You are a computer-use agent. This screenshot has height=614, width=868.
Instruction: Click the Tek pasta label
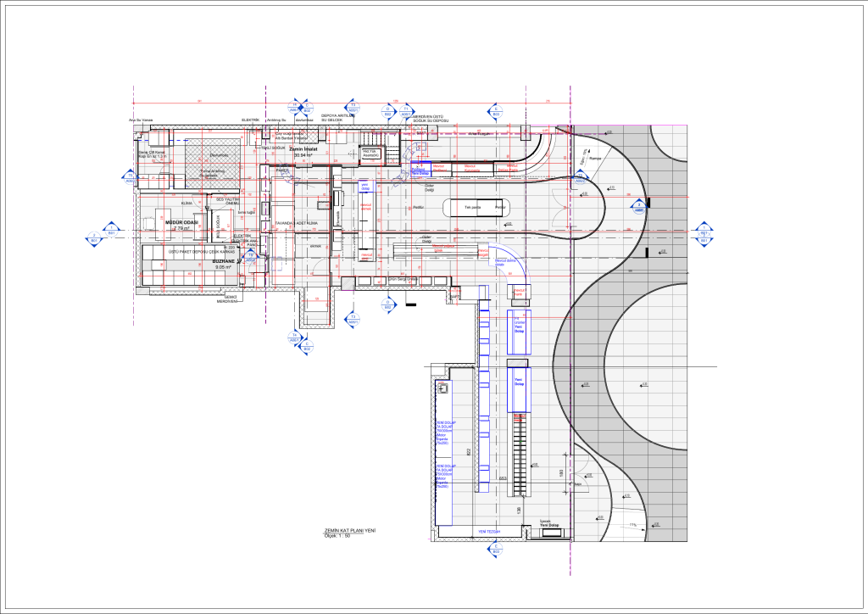472,207
